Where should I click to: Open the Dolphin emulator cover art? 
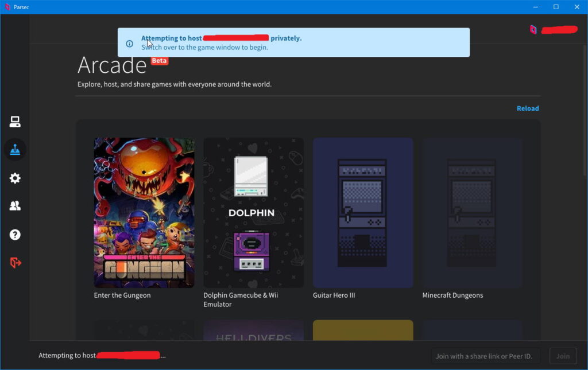253,213
